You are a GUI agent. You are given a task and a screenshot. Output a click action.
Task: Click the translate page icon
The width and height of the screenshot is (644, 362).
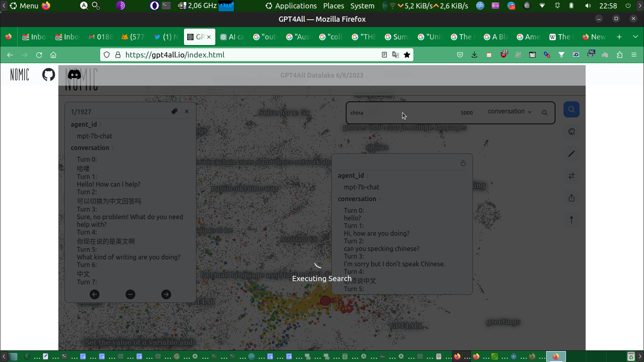tap(396, 55)
